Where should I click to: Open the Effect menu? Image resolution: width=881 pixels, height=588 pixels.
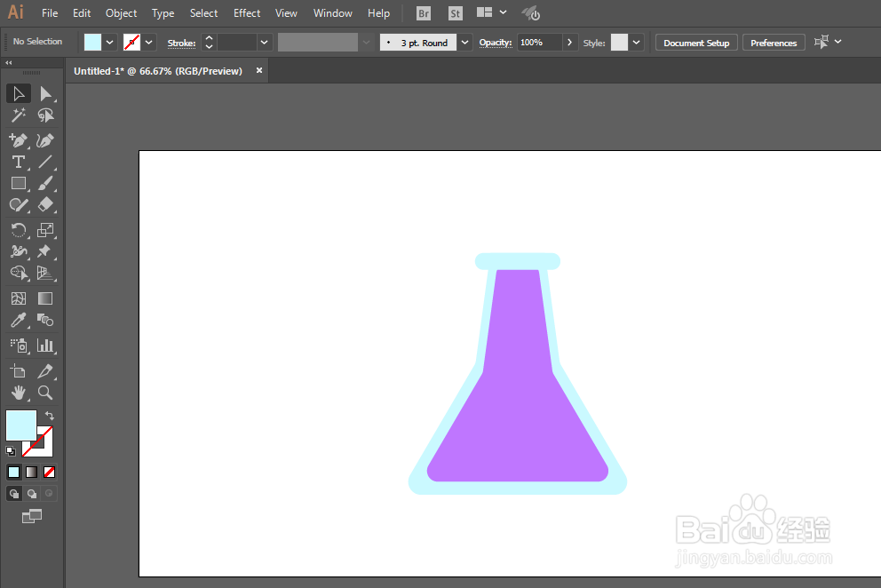coord(247,13)
